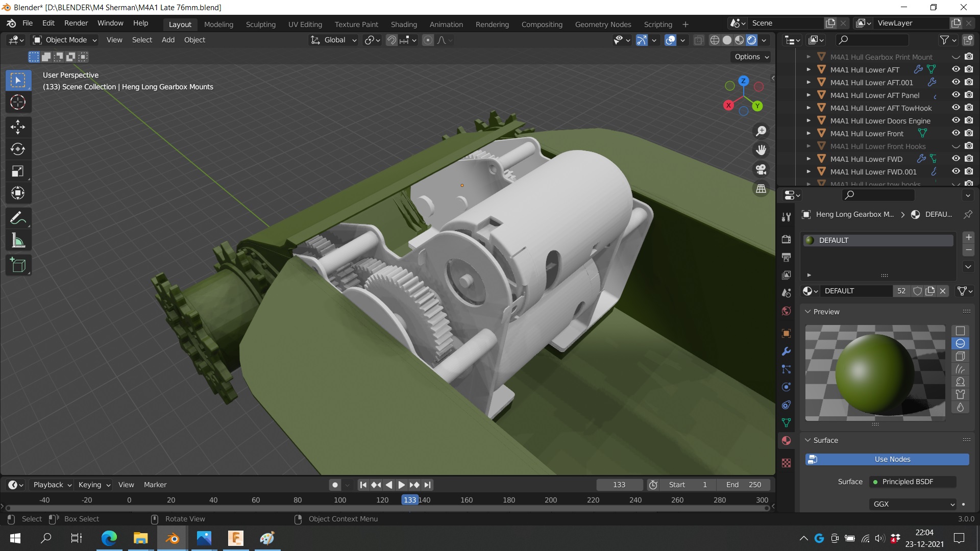Screen dimensions: 980x551
Task: Activate the Rotate tool
Action: click(18, 149)
